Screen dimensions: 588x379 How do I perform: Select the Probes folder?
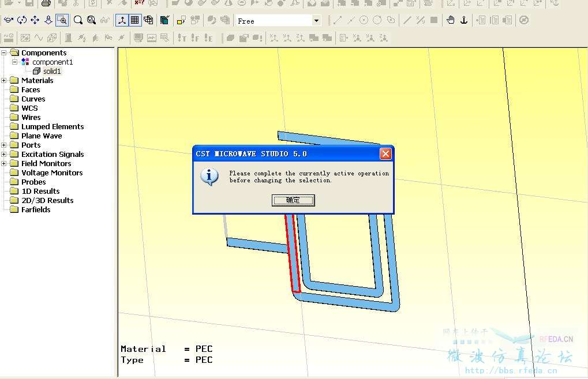coord(33,182)
